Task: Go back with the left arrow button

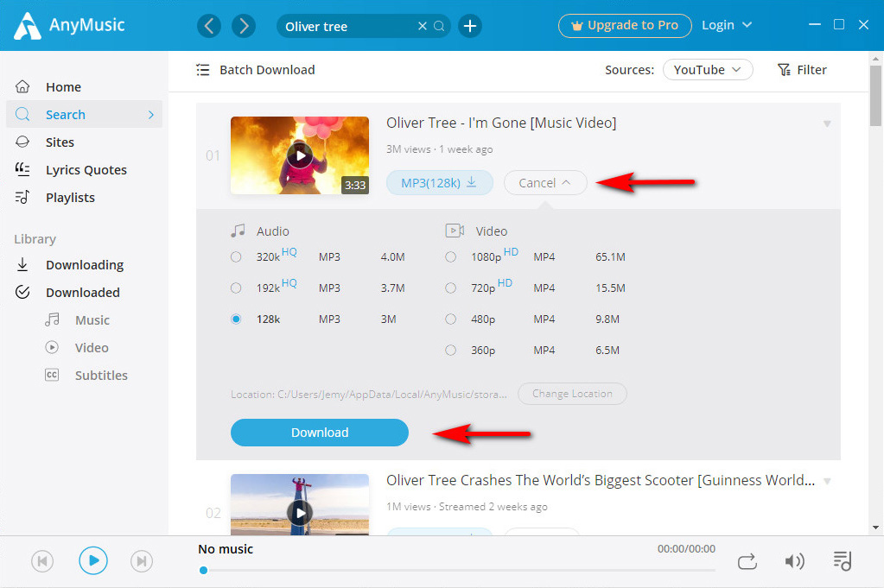Action: [209, 26]
